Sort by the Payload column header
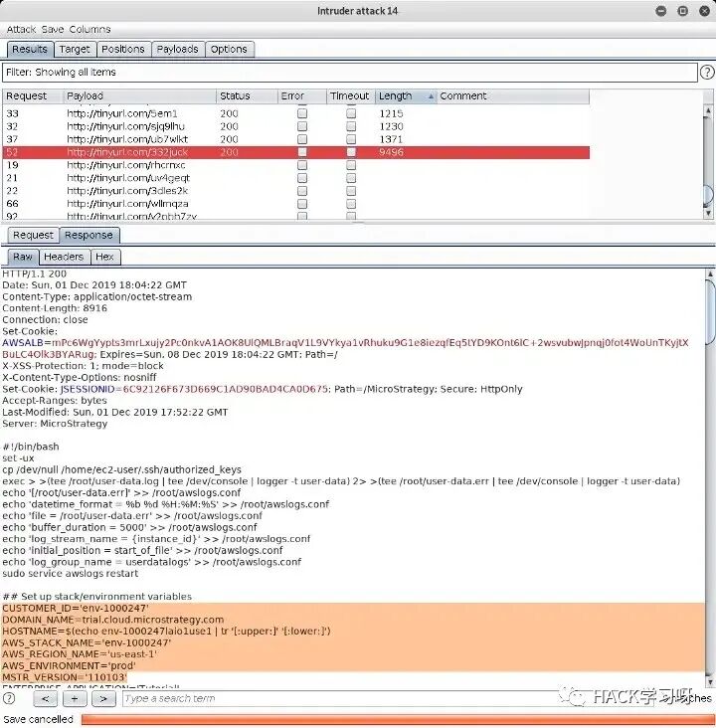The height and width of the screenshot is (728, 716). coord(139,96)
